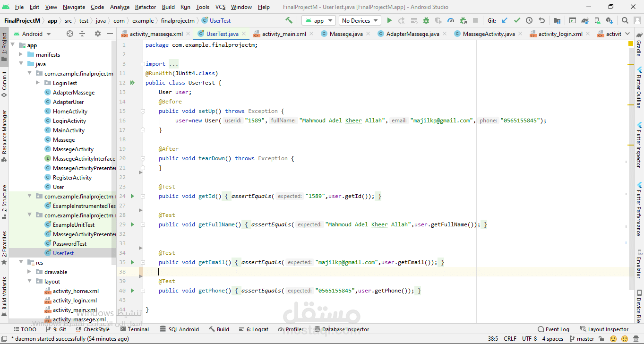Open the VCS menu
Screen dimensions: 644x344
click(220, 7)
